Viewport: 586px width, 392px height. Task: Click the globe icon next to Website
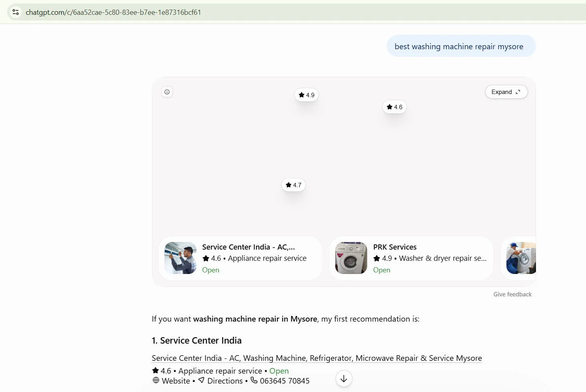coord(156,380)
